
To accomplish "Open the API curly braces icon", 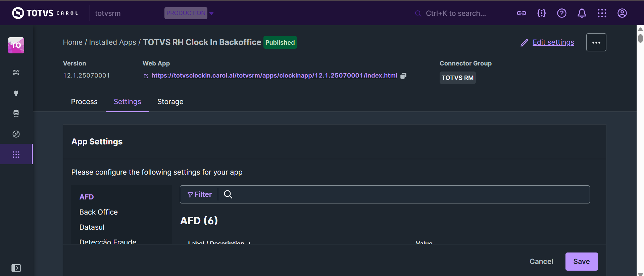I will click(x=541, y=13).
